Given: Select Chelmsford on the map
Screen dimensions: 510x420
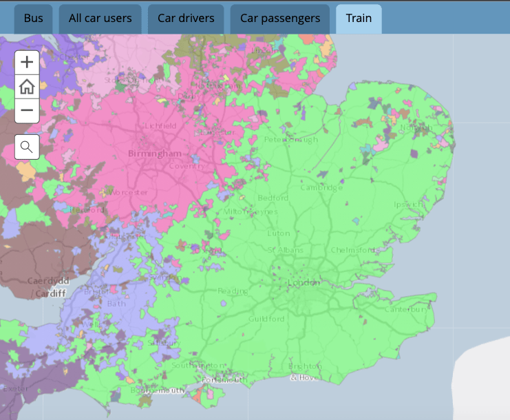Looking at the screenshot, I should 354,250.
